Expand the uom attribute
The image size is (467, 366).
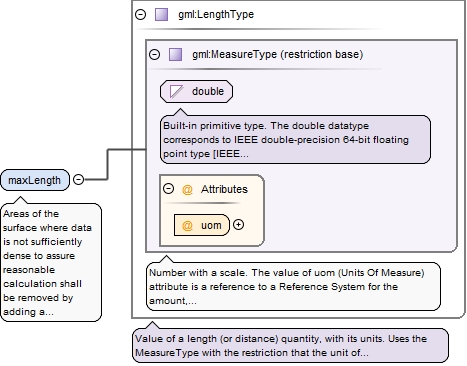[238, 225]
